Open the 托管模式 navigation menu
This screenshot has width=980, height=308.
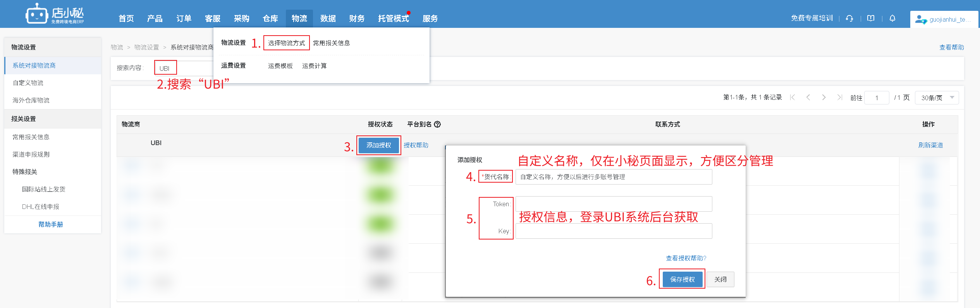(393, 19)
